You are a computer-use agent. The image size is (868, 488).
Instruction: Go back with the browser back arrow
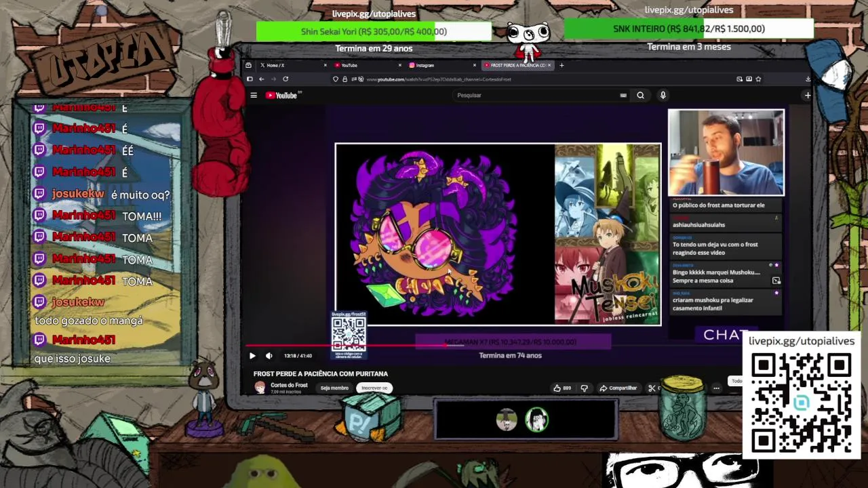click(261, 79)
